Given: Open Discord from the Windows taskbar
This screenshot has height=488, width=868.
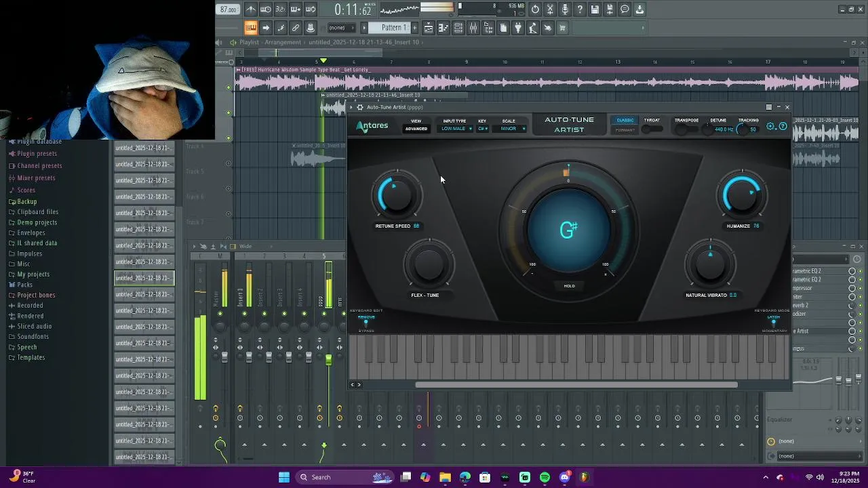Looking at the screenshot, I should tap(564, 477).
